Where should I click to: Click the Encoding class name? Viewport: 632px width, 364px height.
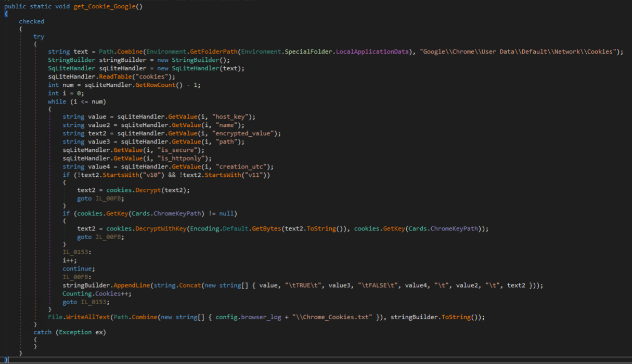[205, 229]
